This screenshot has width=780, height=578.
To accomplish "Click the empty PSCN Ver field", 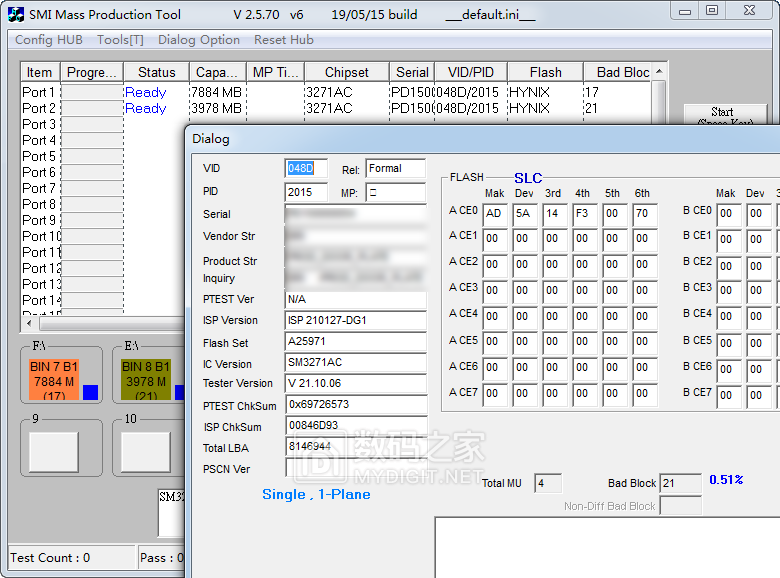I will (356, 468).
